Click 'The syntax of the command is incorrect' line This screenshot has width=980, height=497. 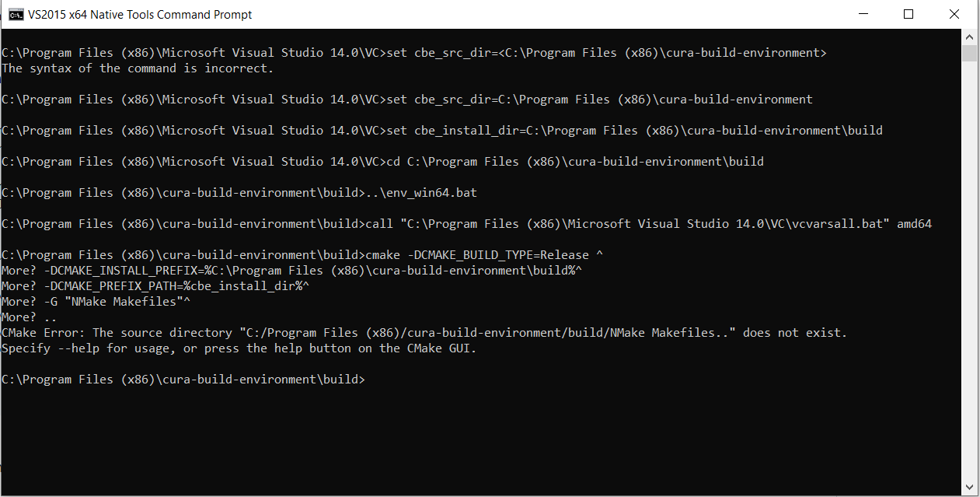tap(138, 68)
